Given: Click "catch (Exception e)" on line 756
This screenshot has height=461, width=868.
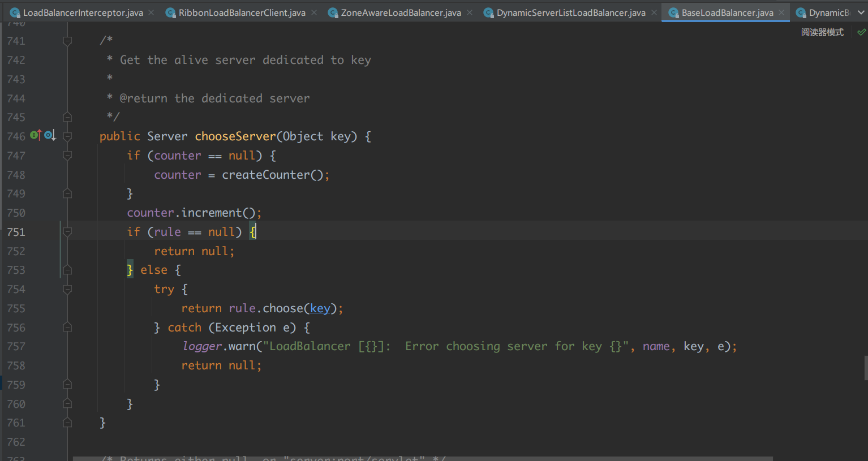Looking at the screenshot, I should [x=232, y=328].
